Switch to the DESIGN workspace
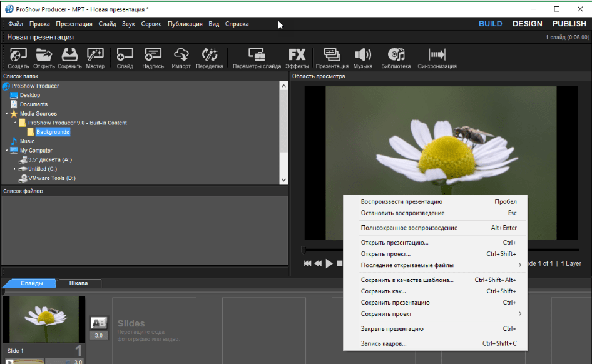Viewport: 592px width, 364px height. (x=527, y=24)
